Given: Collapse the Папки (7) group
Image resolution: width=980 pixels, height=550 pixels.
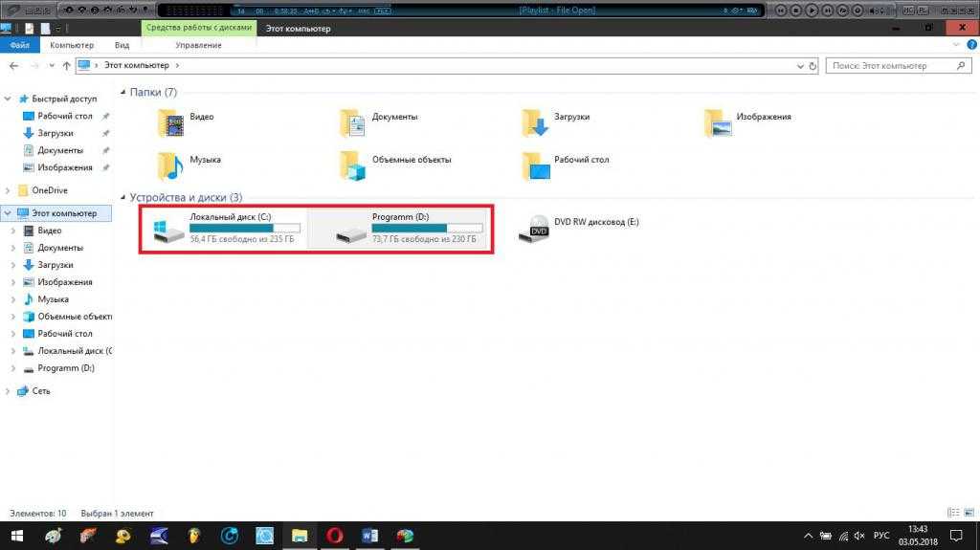Looking at the screenshot, I should [x=123, y=93].
